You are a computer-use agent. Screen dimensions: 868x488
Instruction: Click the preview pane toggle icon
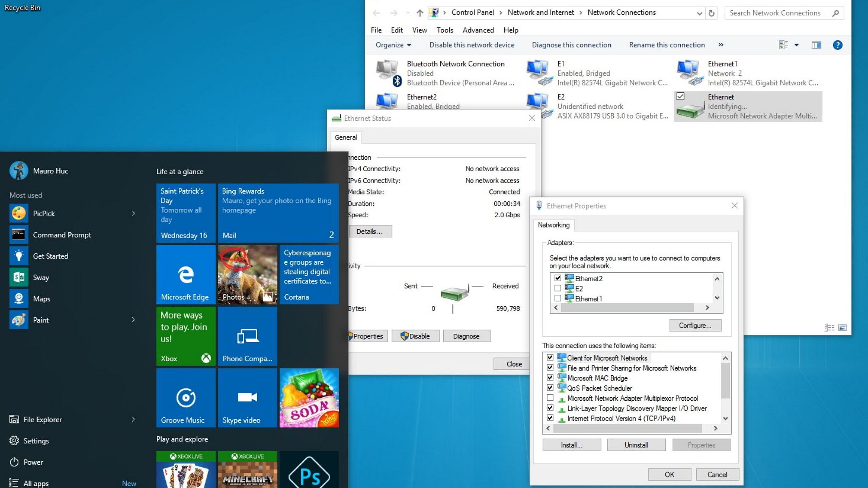click(816, 45)
